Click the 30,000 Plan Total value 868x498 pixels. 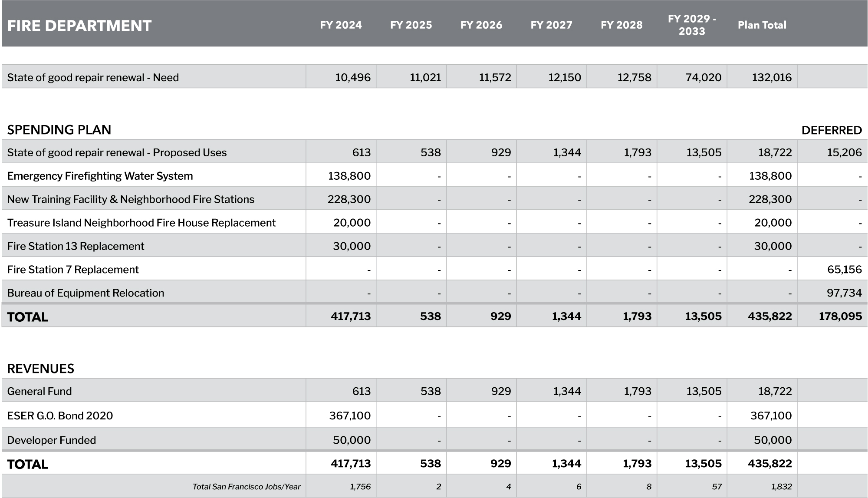[x=773, y=246]
